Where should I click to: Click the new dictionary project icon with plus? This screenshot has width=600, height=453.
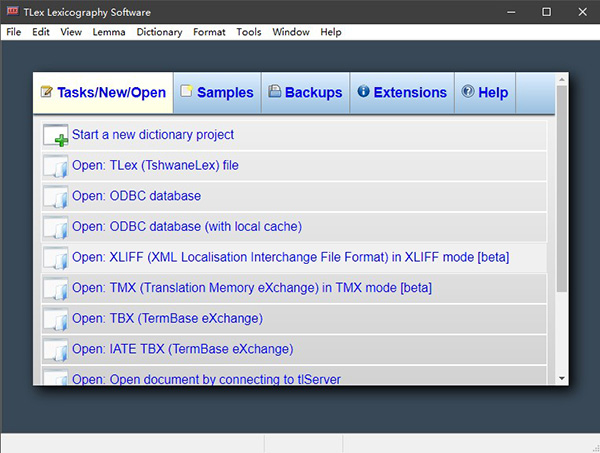point(55,135)
